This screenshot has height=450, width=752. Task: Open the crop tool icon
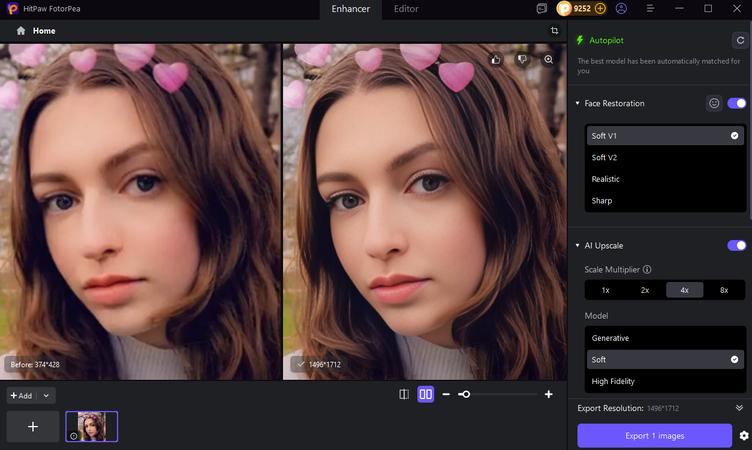tap(554, 31)
